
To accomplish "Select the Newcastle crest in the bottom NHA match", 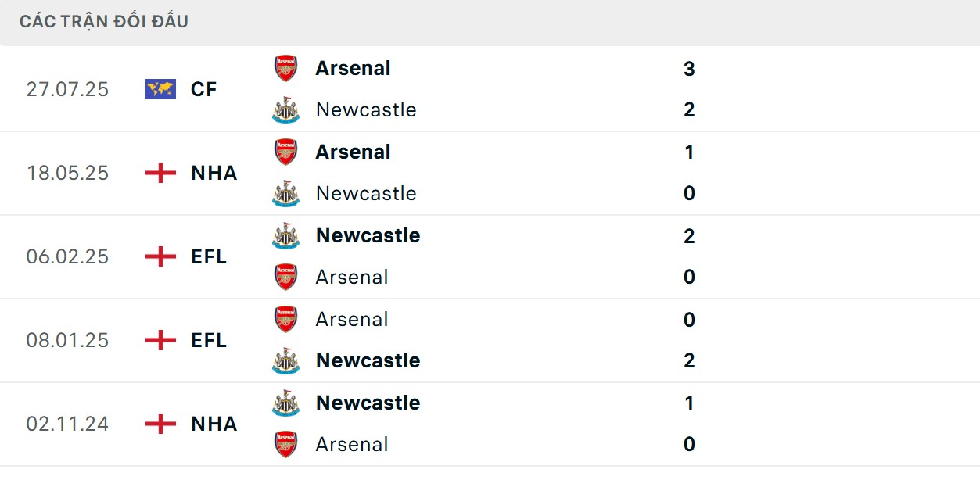I will pos(285,403).
